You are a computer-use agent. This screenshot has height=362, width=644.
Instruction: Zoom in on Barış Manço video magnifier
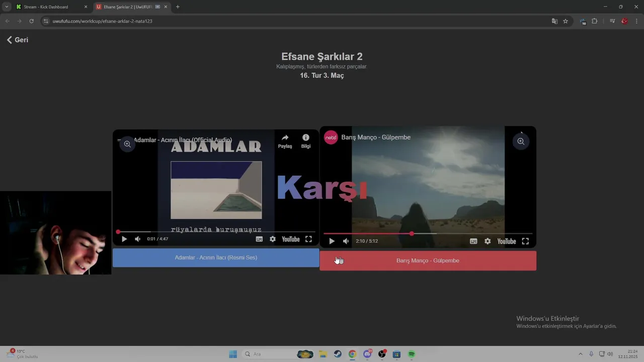coord(521,142)
